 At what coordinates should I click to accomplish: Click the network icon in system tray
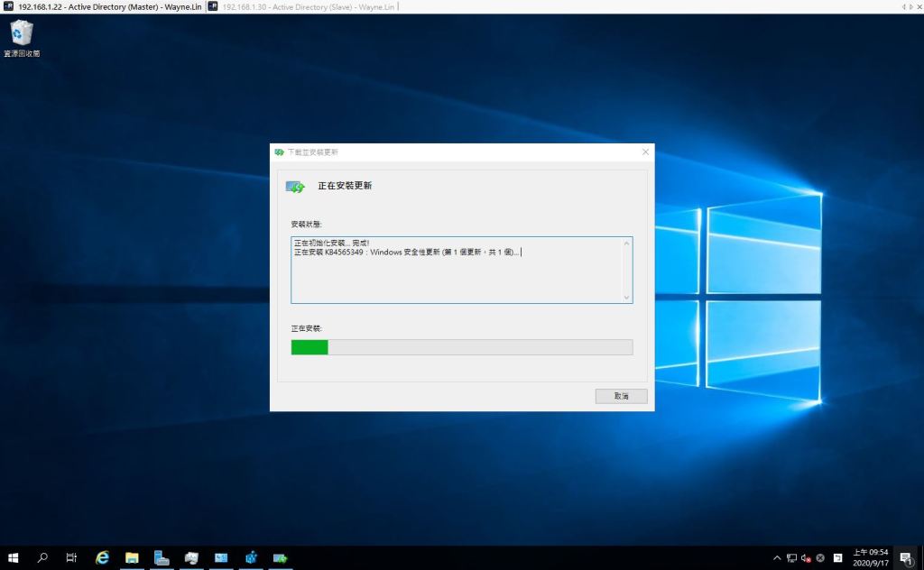tap(791, 558)
